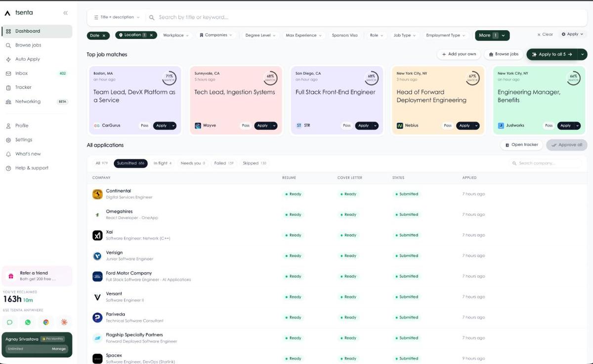593x364 pixels.
Task: Click Open tracker
Action: [521, 145]
